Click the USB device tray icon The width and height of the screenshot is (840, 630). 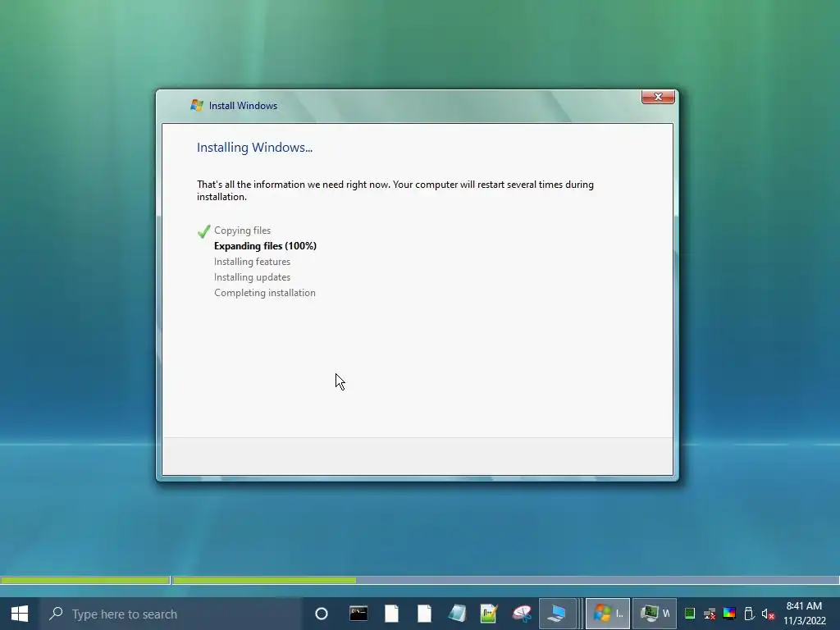click(x=749, y=614)
